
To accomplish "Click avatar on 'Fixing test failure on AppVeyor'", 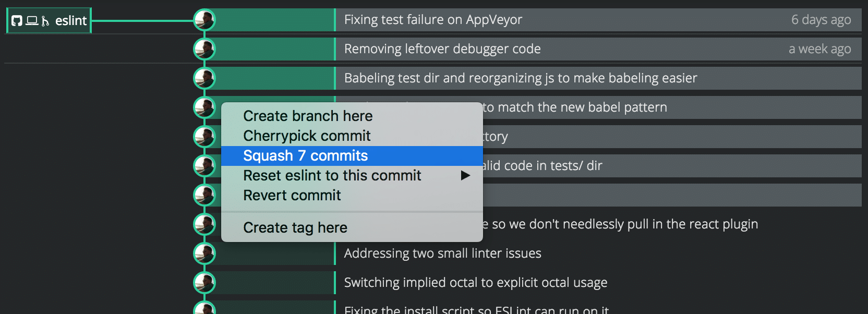I will click(x=206, y=20).
